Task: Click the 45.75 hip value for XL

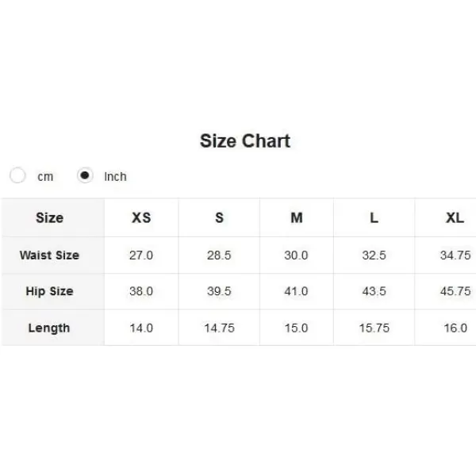Action: tap(455, 291)
